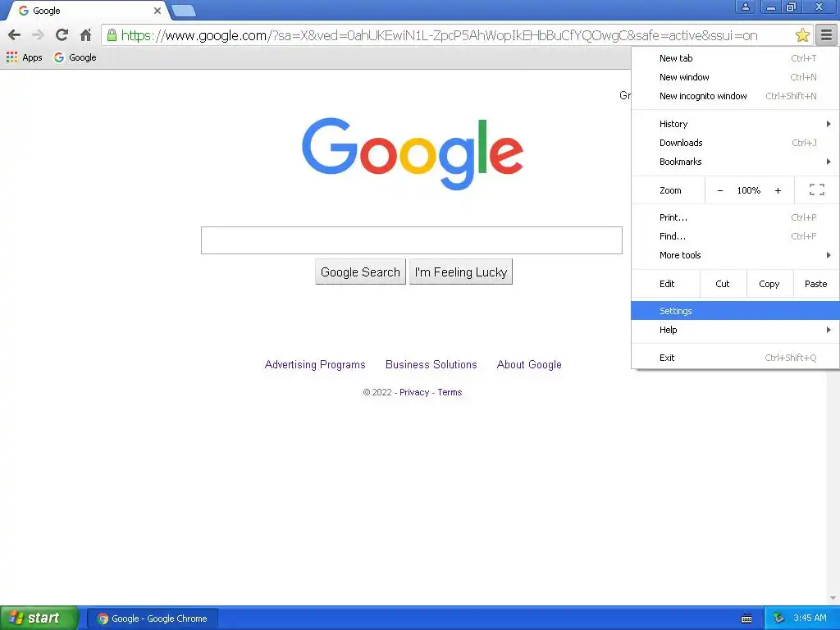840x630 pixels.
Task: Open the Windows start button
Action: point(39,619)
